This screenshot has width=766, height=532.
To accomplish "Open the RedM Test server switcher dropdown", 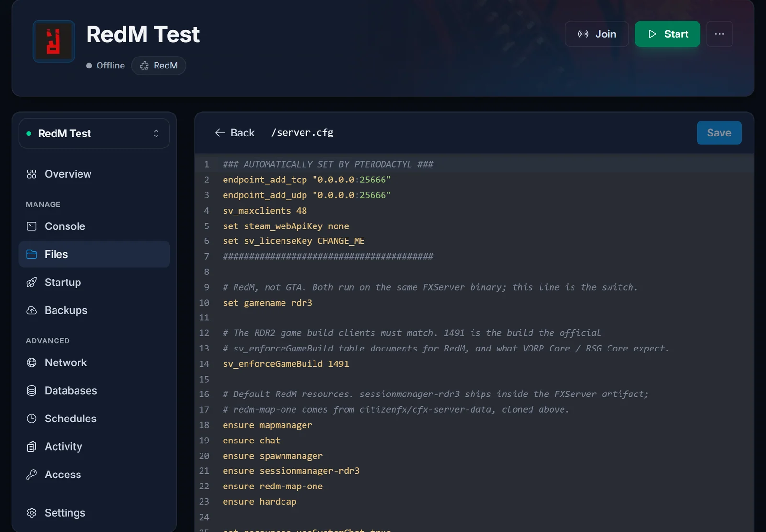I will tap(94, 133).
